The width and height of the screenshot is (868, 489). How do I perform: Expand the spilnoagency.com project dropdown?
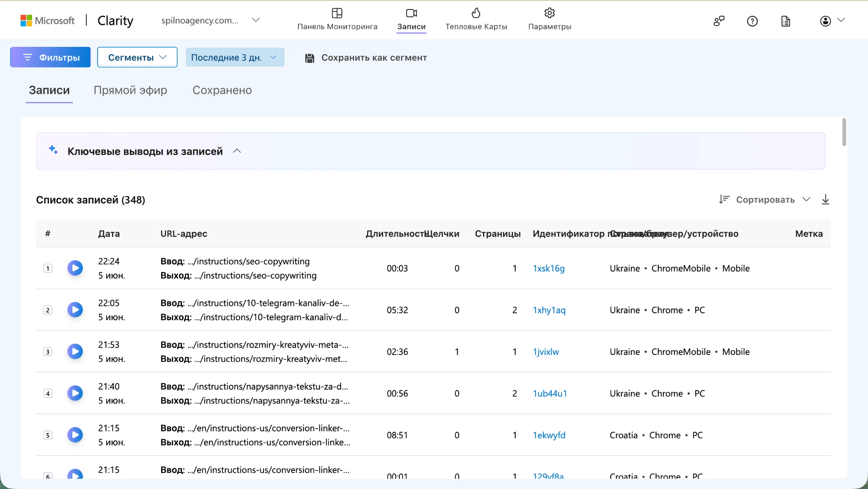(x=210, y=20)
